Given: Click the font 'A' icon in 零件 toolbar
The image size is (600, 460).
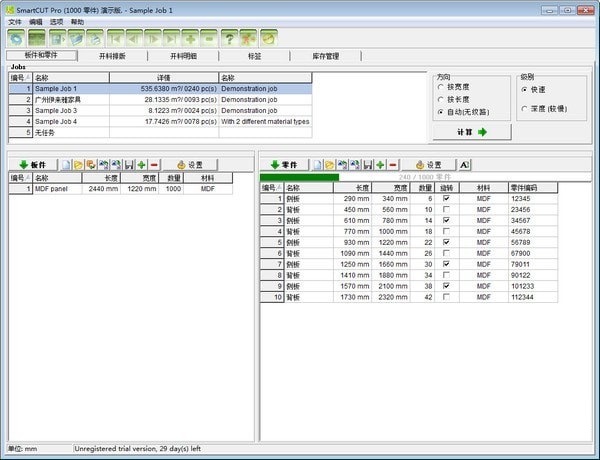Looking at the screenshot, I should 464,164.
